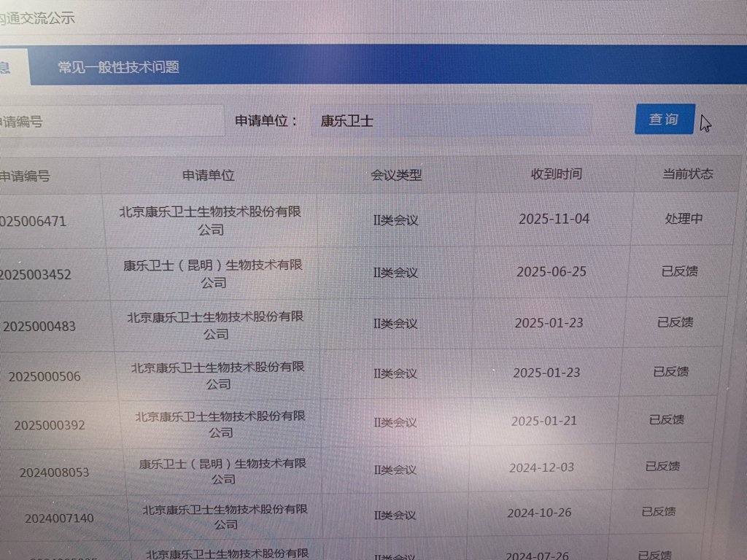Select the 申请编号 column header
The width and height of the screenshot is (747, 560).
tap(25, 176)
